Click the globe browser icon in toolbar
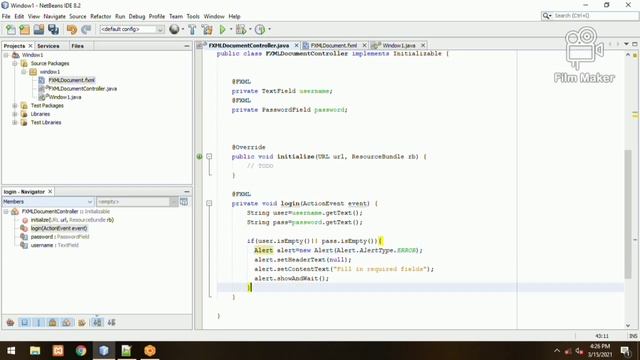Viewport: 640px width, 360px height. pyautogui.click(x=174, y=29)
